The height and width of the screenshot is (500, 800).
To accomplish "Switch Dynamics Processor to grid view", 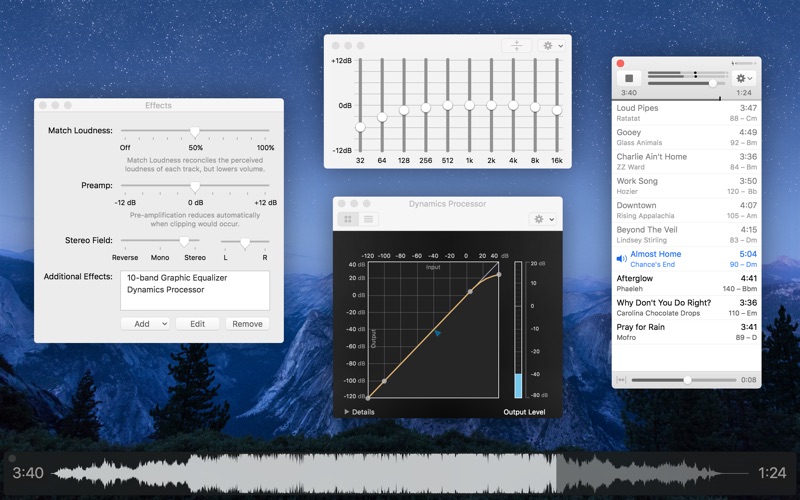I will pyautogui.click(x=348, y=219).
